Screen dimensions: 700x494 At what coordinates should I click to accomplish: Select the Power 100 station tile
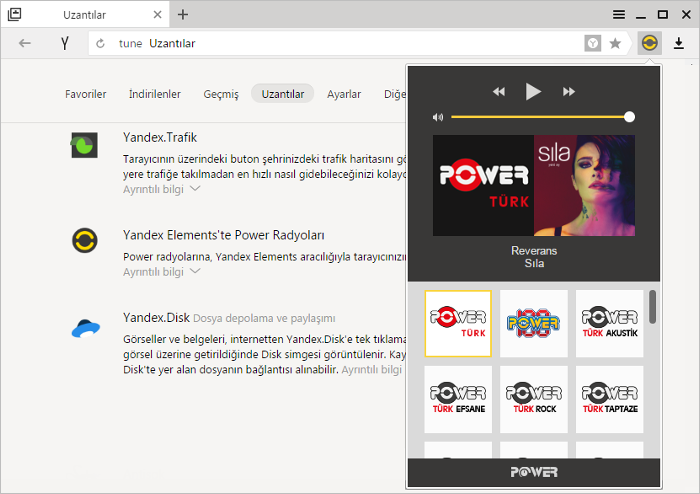(533, 324)
